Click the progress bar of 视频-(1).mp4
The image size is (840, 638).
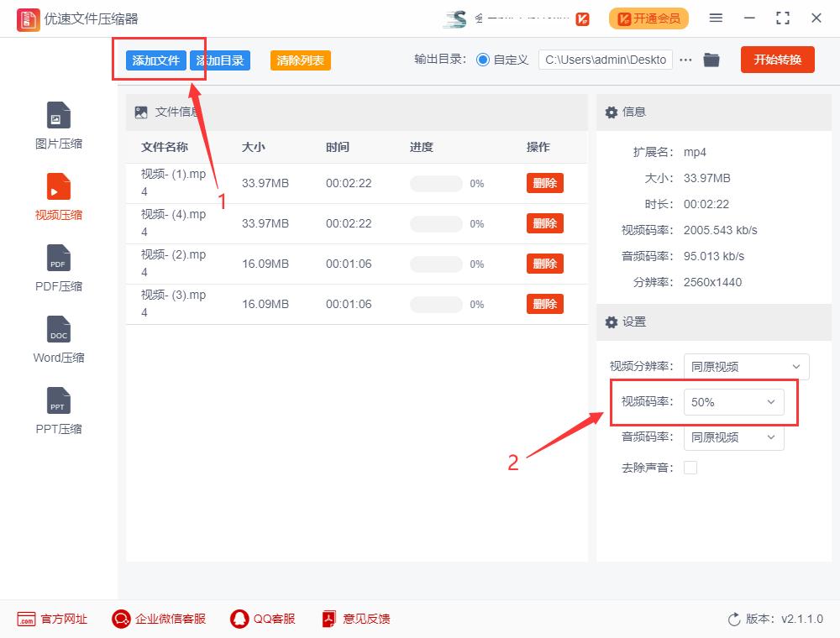(x=435, y=183)
